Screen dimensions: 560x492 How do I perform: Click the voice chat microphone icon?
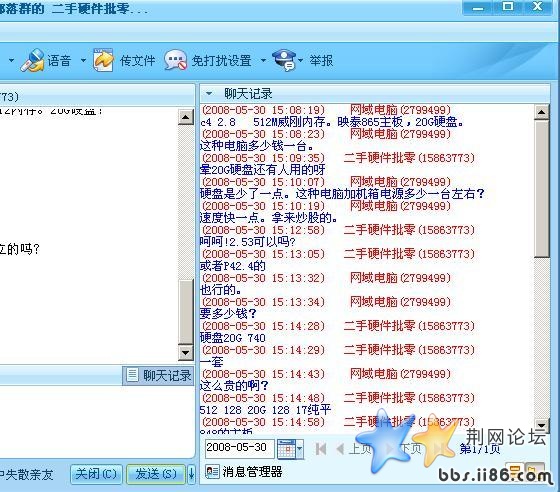32,60
